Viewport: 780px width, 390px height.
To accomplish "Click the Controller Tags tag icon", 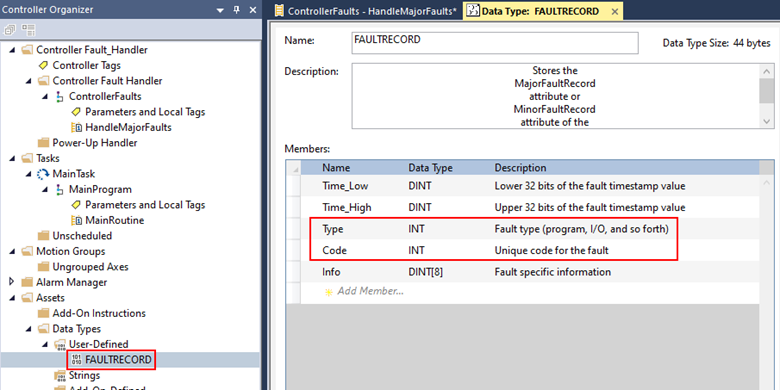I will pyautogui.click(x=43, y=65).
